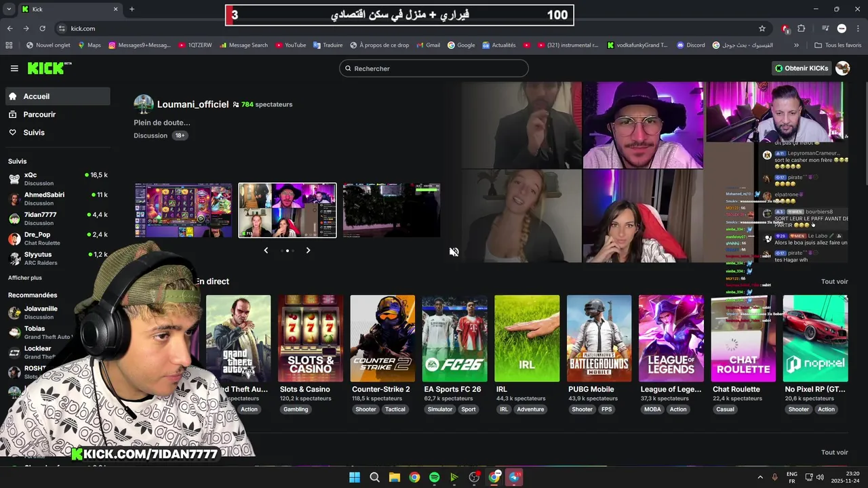The width and height of the screenshot is (868, 488).
Task: Open the Windows Start menu
Action: (355, 477)
